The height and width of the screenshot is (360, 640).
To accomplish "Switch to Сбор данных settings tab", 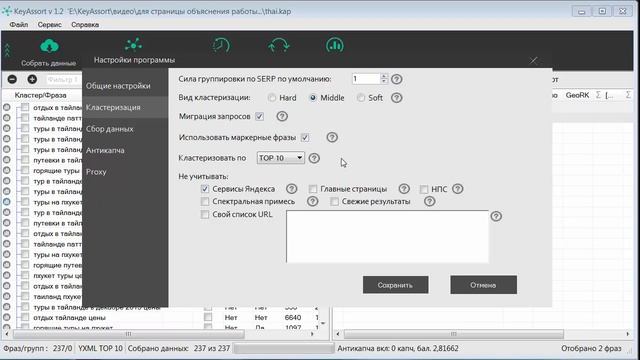I will tap(125, 129).
